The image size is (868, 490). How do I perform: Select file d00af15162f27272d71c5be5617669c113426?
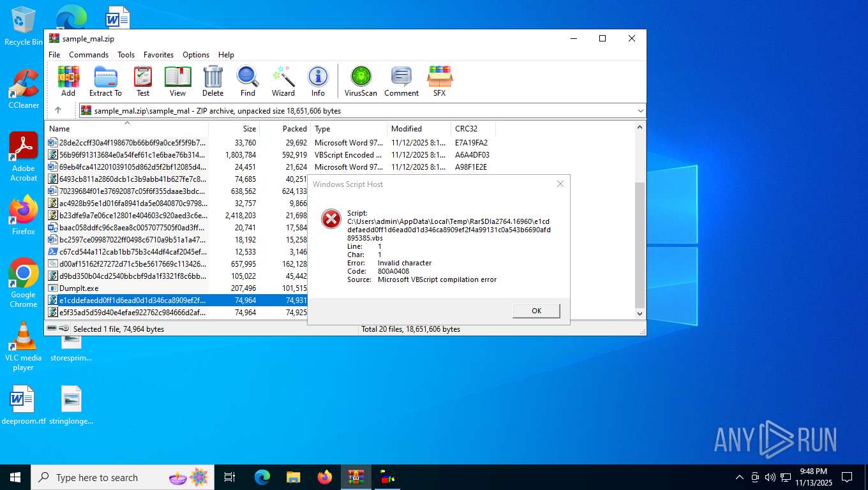pyautogui.click(x=127, y=264)
